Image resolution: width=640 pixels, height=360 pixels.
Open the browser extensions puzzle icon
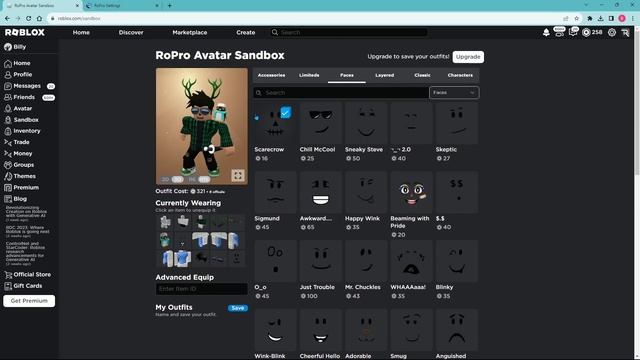(590, 18)
